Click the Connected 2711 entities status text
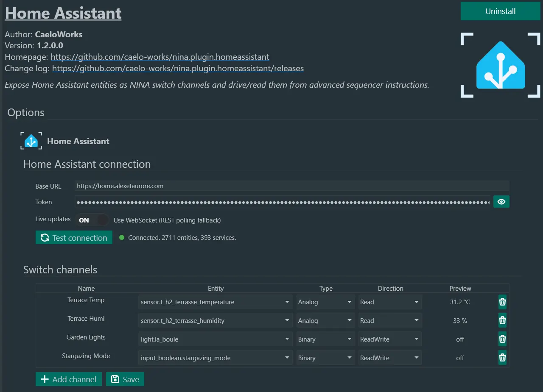 pyautogui.click(x=182, y=238)
